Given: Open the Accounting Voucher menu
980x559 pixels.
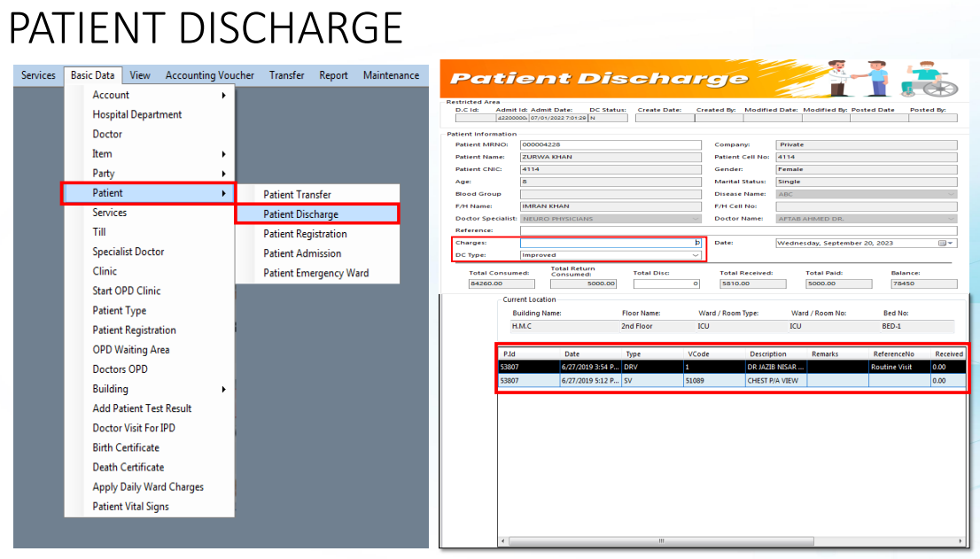Looking at the screenshot, I should tap(209, 75).
